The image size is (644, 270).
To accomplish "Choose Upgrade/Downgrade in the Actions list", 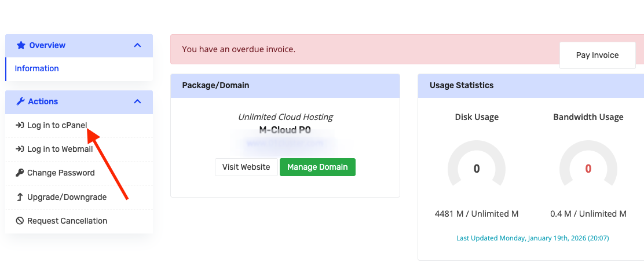I will (79, 197).
